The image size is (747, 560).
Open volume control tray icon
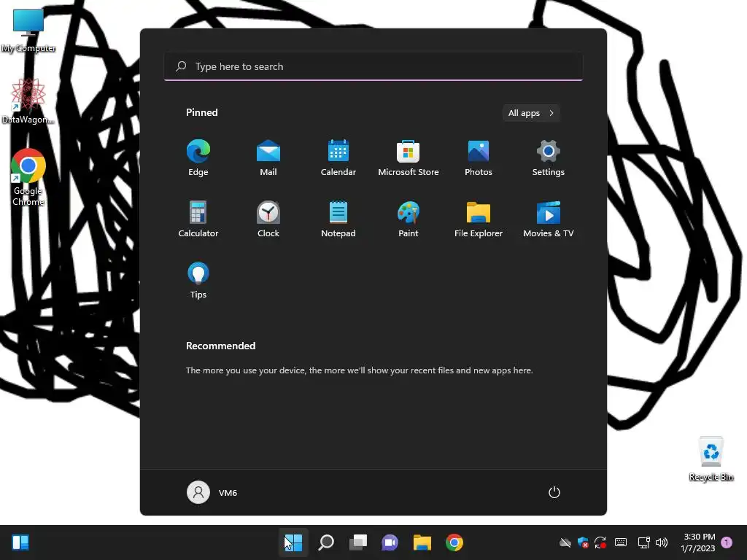coord(661,542)
